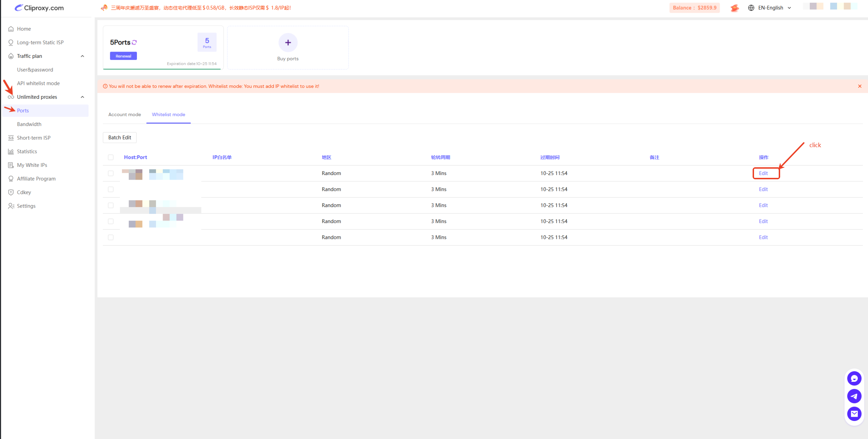
Task: Click the email contact icon
Action: tap(854, 414)
